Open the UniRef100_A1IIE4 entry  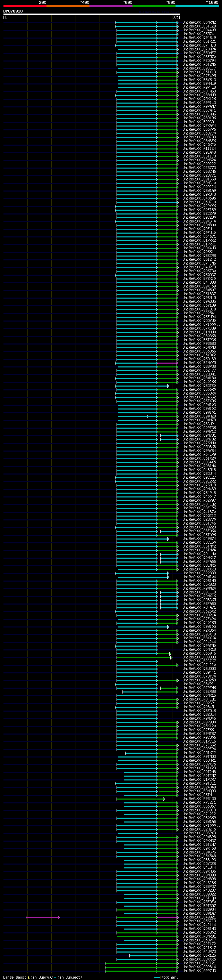(x=199, y=149)
